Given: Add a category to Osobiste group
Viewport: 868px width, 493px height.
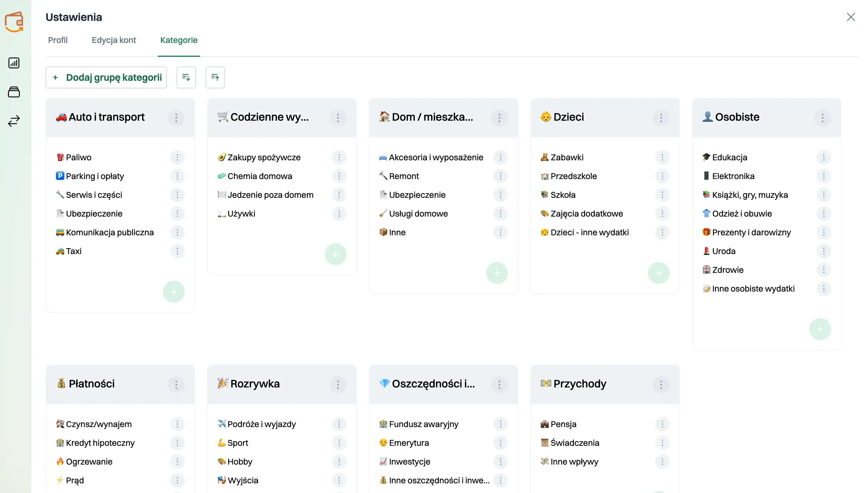Looking at the screenshot, I should (820, 329).
